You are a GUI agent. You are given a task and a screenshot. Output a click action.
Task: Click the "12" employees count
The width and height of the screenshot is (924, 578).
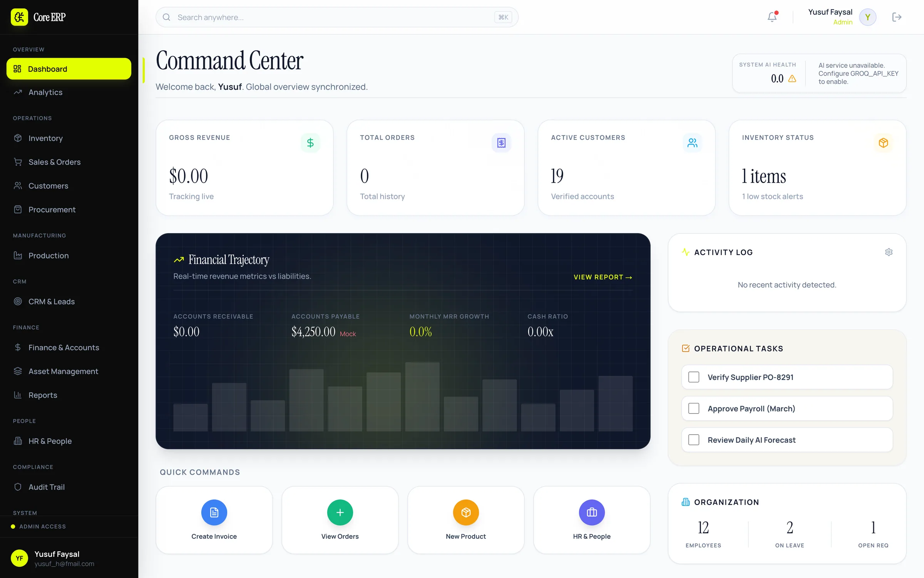(x=703, y=528)
